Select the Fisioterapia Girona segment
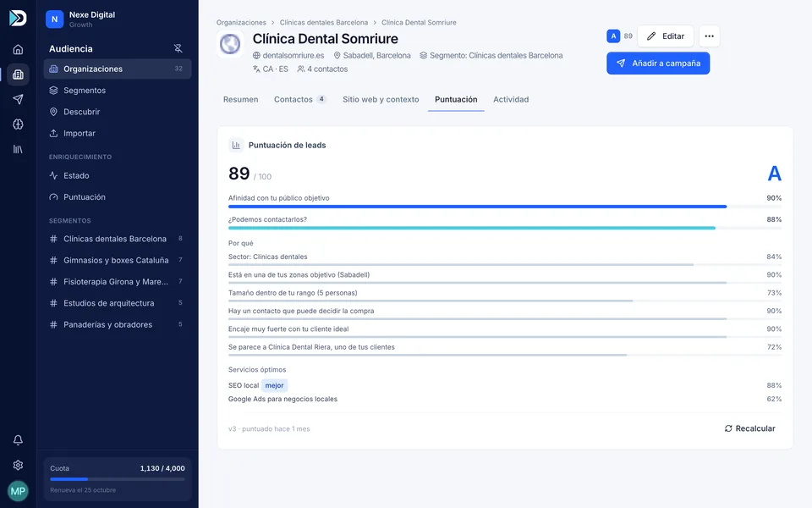Screen dimensions: 812x508 pyautogui.click(x=118, y=282)
